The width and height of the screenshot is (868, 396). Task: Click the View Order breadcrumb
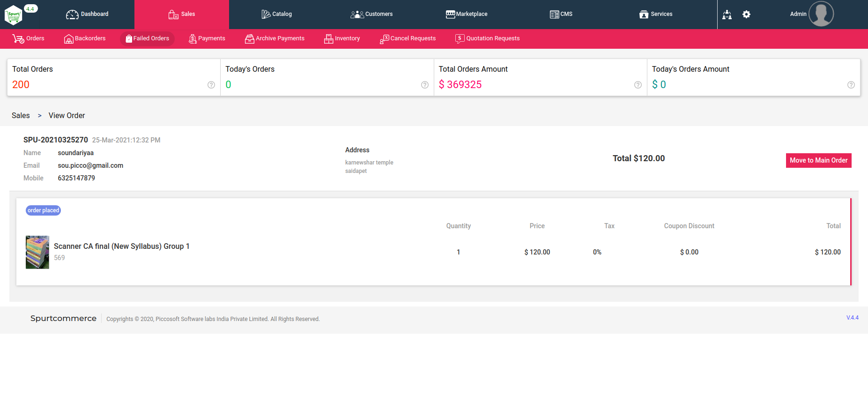[x=67, y=115]
